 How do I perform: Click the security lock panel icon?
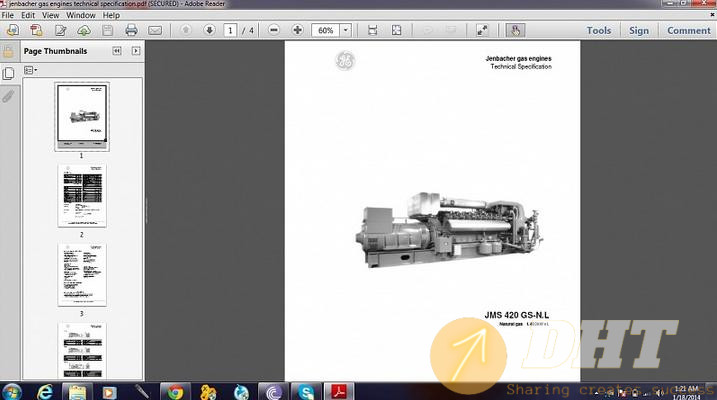point(8,52)
